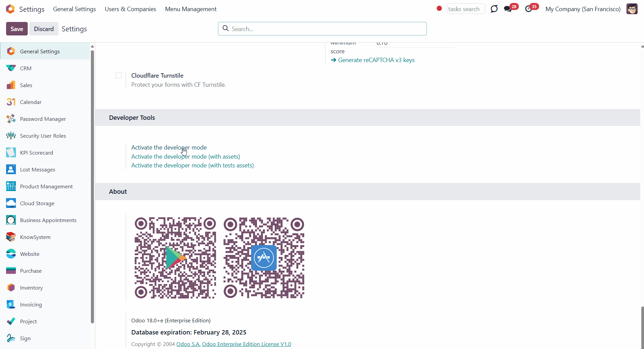The width and height of the screenshot is (644, 349).
Task: Open the Users & Companies menu
Action: click(x=130, y=9)
